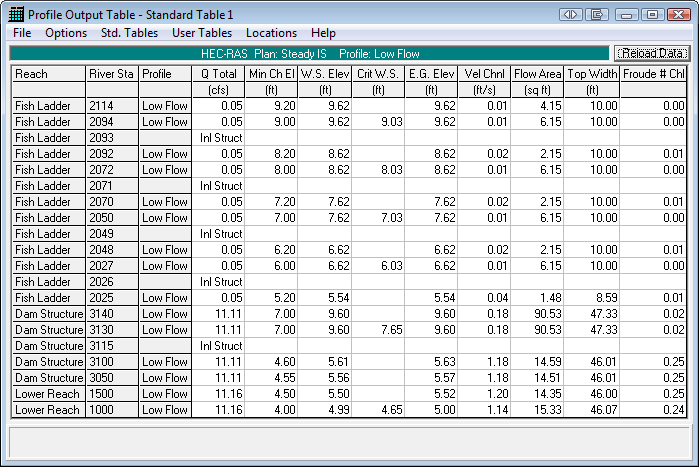Click the Inl Struct cell at station 3115
The height and width of the screenshot is (467, 699).
218,345
